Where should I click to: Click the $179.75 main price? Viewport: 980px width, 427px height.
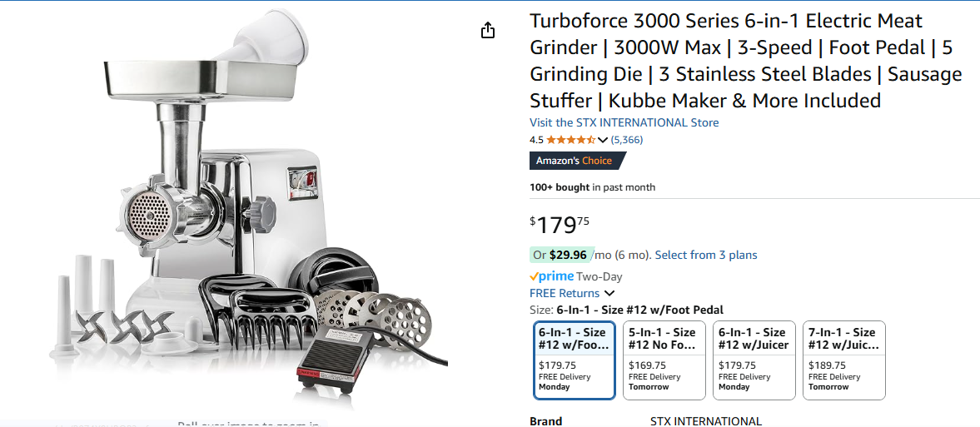click(x=560, y=225)
